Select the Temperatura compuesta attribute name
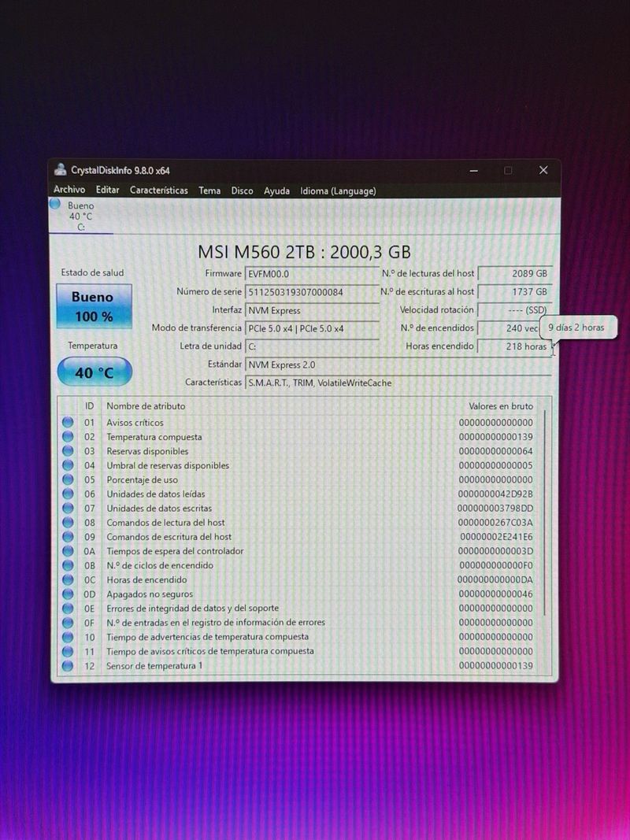Screen dimensions: 630x840 tap(154, 437)
